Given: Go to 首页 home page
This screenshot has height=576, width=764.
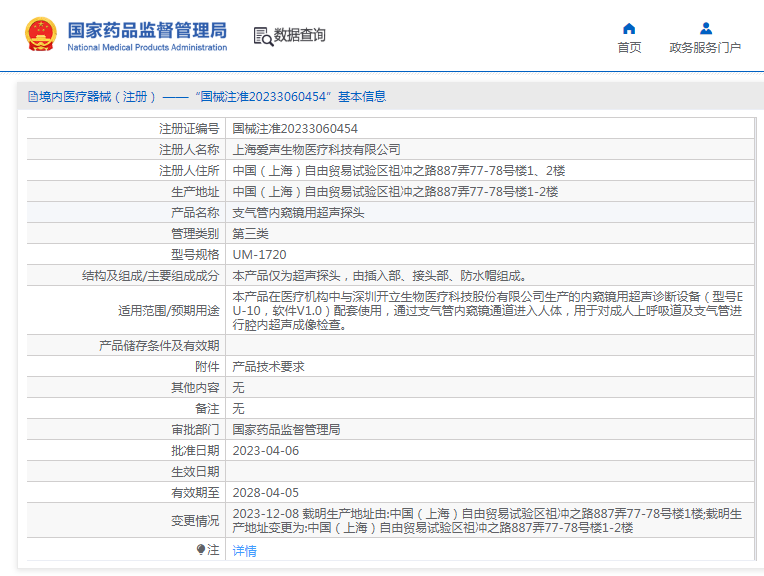Looking at the screenshot, I should click(x=629, y=48).
